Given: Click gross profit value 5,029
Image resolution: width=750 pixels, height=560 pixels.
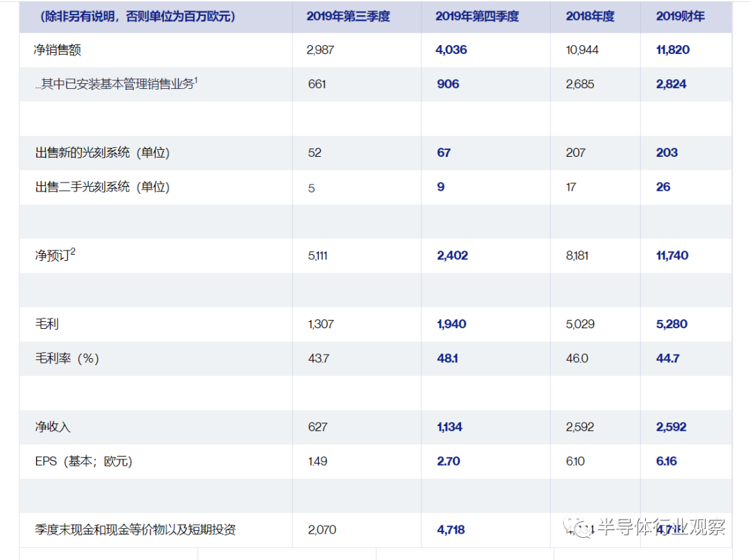Looking at the screenshot, I should pyautogui.click(x=580, y=324).
